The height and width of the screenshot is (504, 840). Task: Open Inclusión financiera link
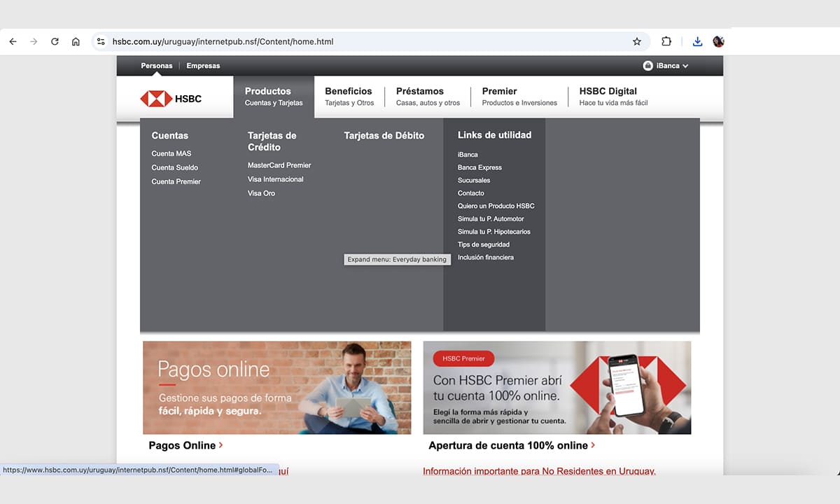(486, 258)
